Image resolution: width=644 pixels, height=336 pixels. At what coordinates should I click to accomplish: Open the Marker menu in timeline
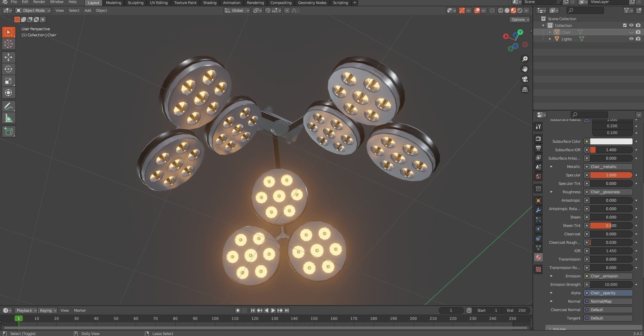(x=80, y=310)
